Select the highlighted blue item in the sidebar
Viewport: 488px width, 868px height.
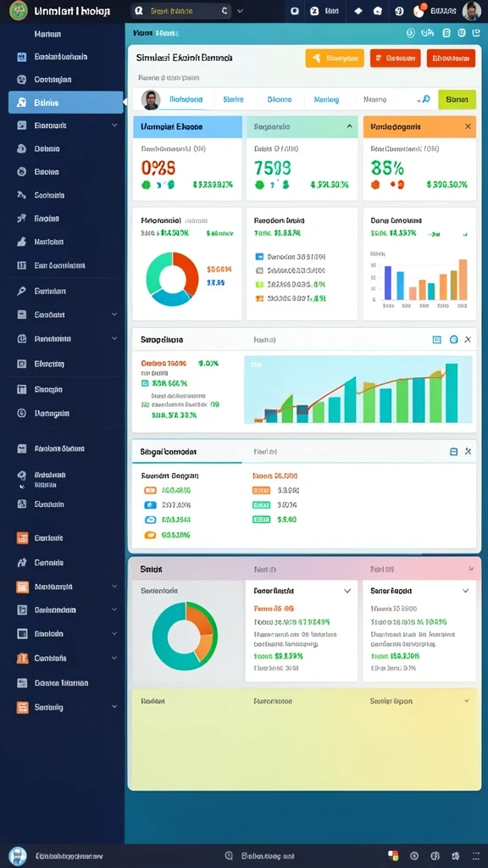pyautogui.click(x=66, y=103)
